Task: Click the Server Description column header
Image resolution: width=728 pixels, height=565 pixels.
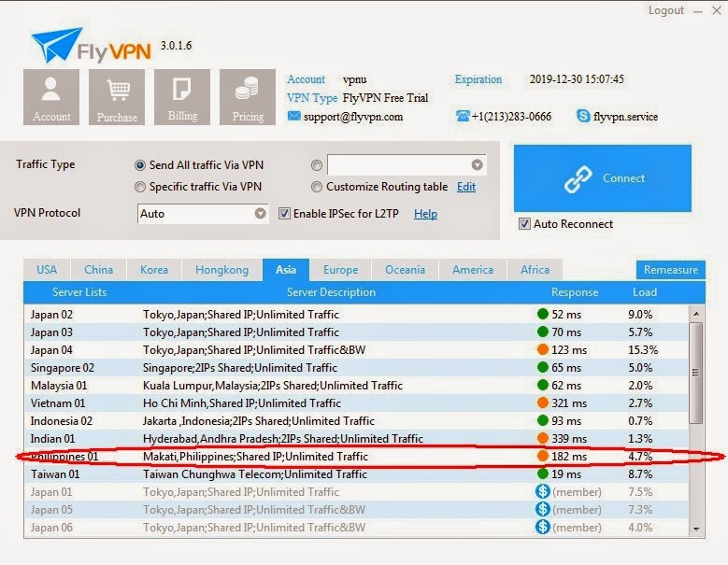Action: [x=331, y=292]
